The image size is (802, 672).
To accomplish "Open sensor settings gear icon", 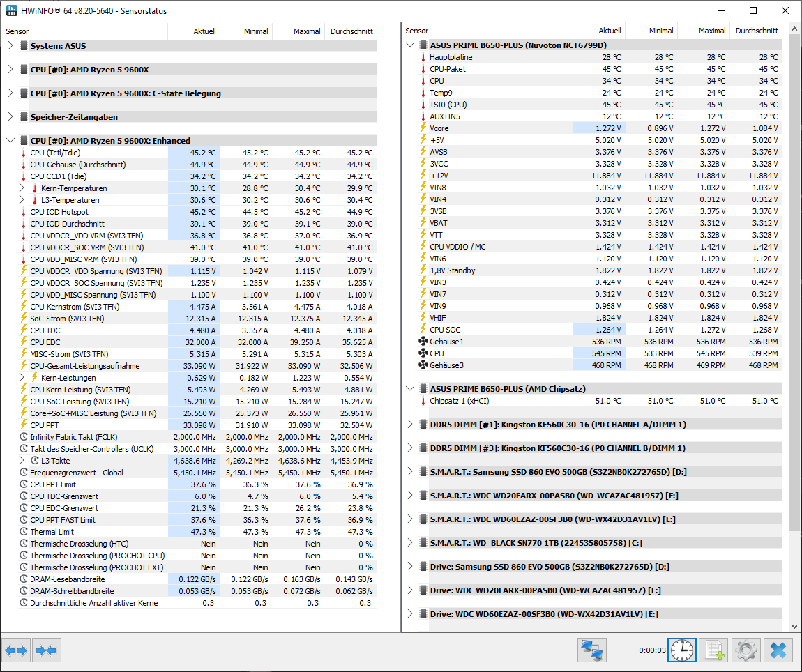I will tap(746, 650).
